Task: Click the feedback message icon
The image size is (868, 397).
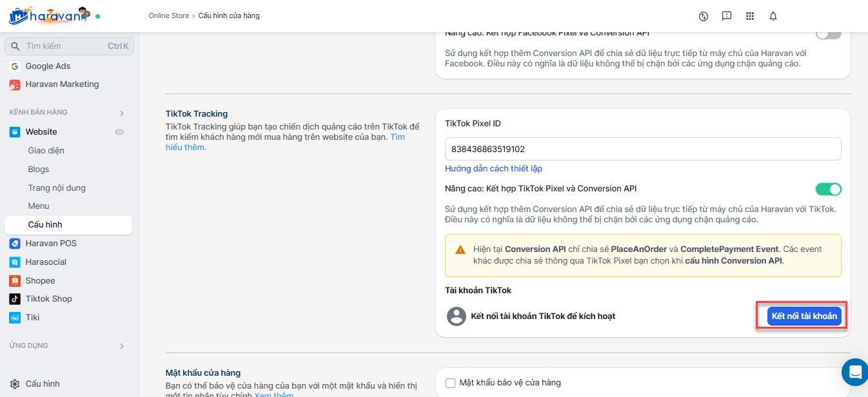Action: coord(727,16)
